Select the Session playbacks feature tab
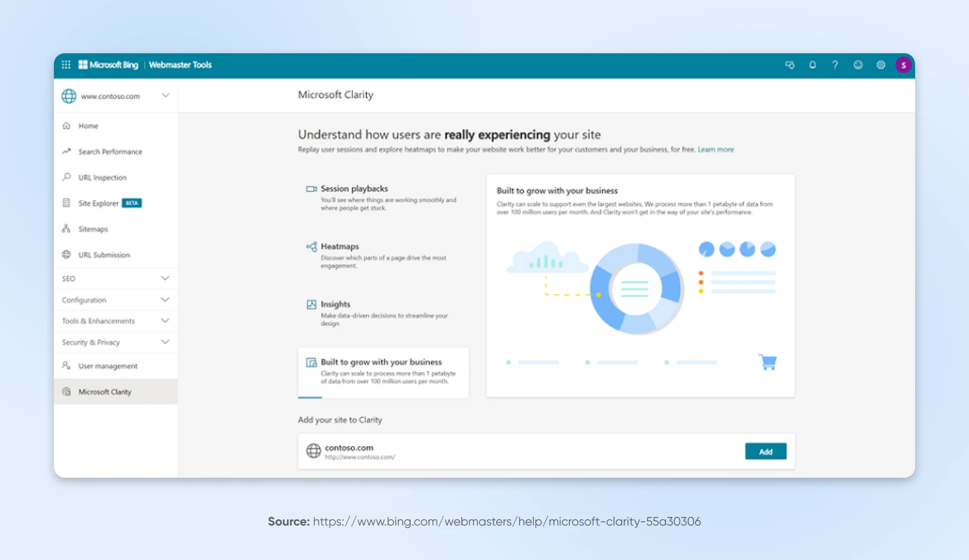The image size is (969, 560). [x=383, y=198]
